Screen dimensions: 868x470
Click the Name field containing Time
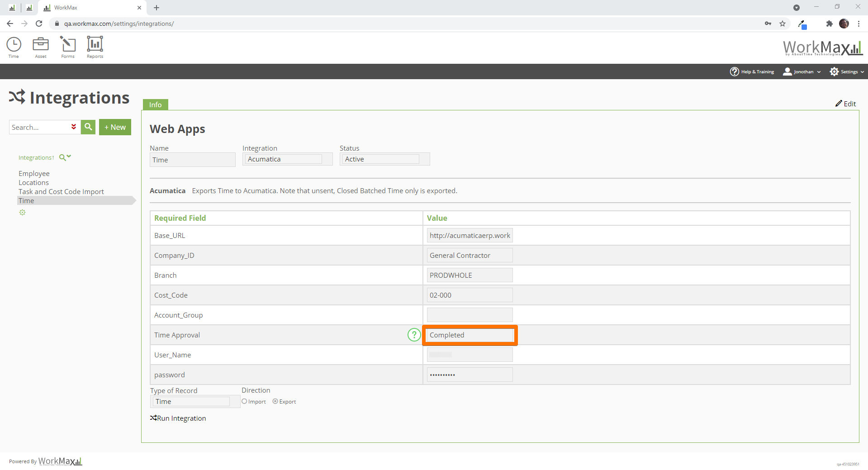point(193,160)
